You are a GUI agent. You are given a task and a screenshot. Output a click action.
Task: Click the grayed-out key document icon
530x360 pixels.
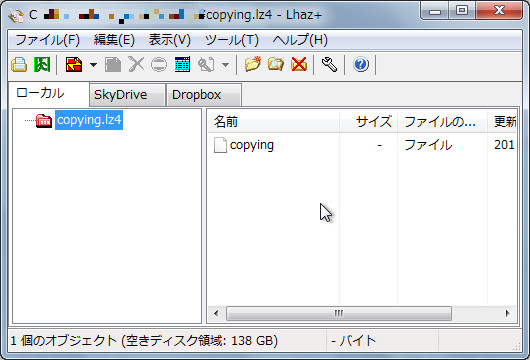[x=206, y=64]
